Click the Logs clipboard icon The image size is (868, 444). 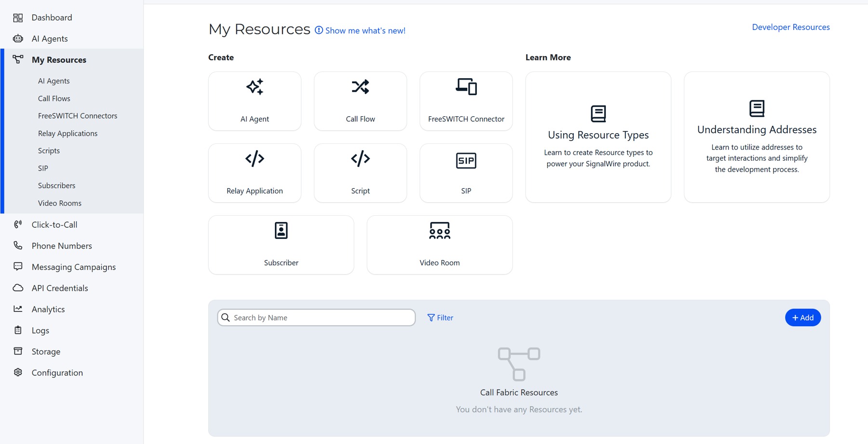tap(18, 330)
